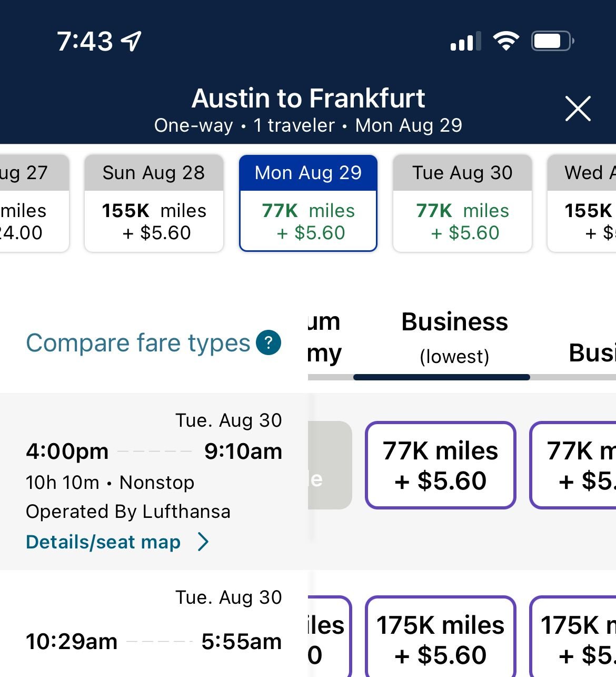This screenshot has height=677, width=616.
Task: Switch to Business (lowest) fare column
Action: point(454,336)
